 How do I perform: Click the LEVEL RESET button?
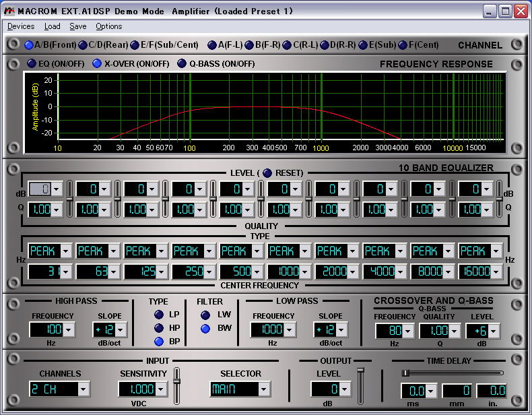pyautogui.click(x=267, y=173)
